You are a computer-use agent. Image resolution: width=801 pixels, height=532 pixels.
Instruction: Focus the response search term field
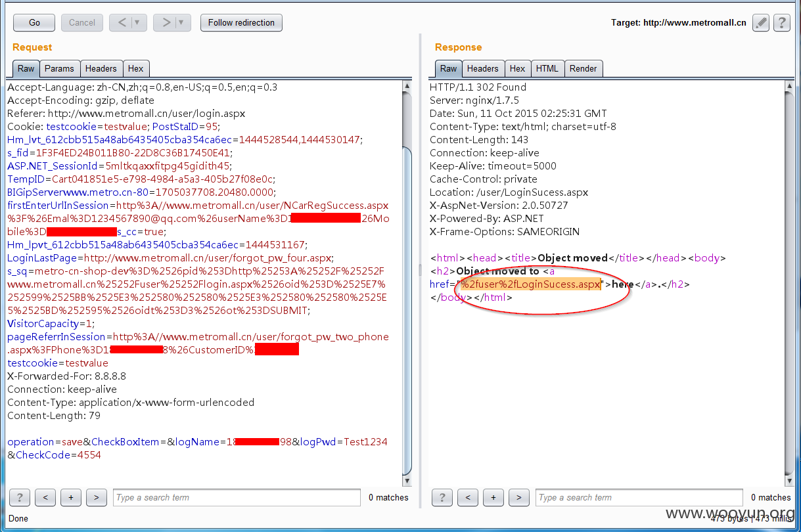pyautogui.click(x=639, y=498)
